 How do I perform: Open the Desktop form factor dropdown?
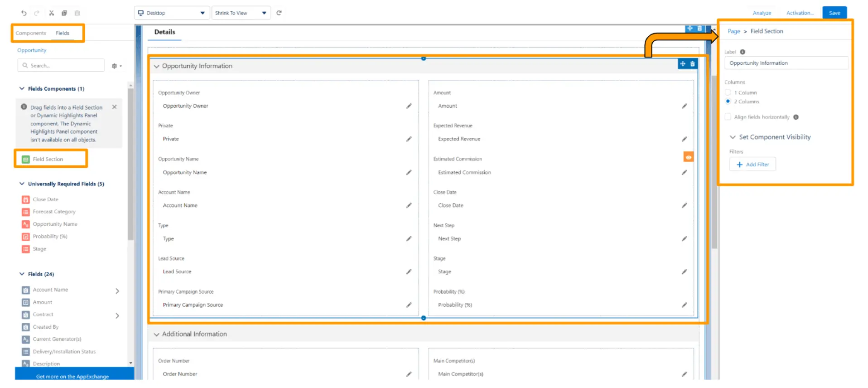(x=172, y=13)
